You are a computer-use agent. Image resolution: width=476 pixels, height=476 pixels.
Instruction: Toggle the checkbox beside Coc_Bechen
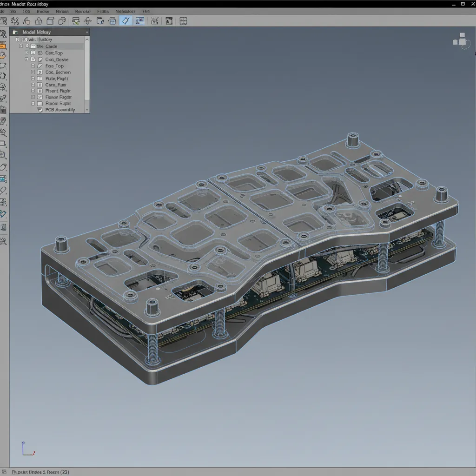[33, 72]
